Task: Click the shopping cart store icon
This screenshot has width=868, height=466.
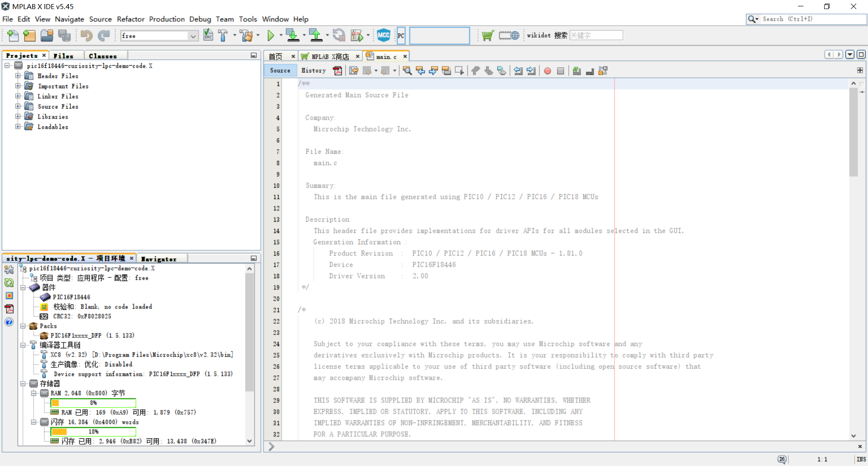Action: tap(487, 35)
